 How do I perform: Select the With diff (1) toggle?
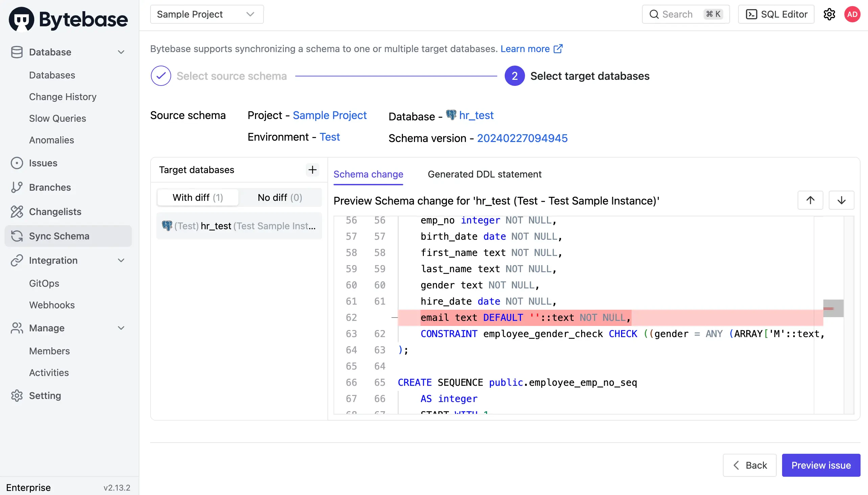(x=198, y=197)
